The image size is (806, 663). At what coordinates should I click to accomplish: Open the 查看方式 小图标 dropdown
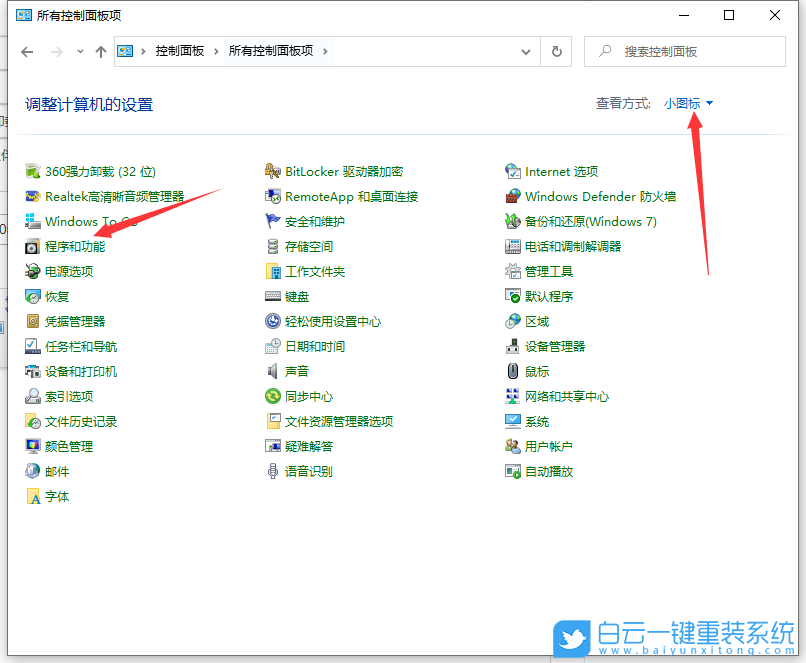point(683,102)
